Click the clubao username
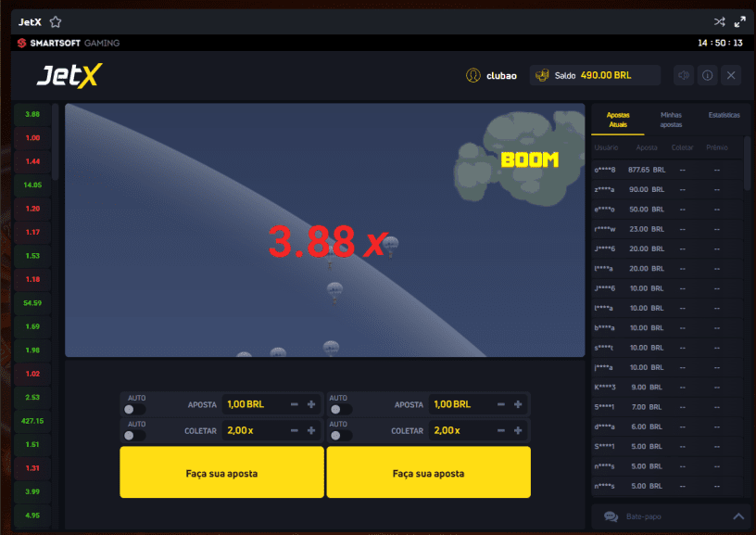The image size is (756, 535). (x=501, y=76)
